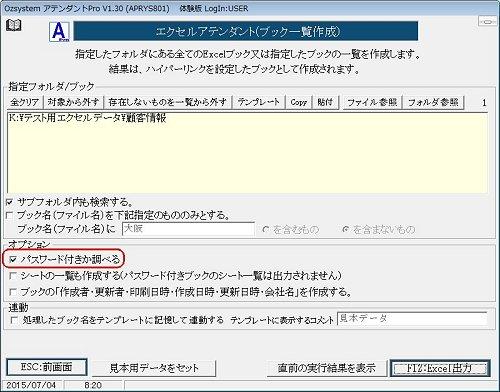This screenshot has width=500, height=392.
Task: Click the テンプレートに表示するコメント label
Action: tap(282, 320)
